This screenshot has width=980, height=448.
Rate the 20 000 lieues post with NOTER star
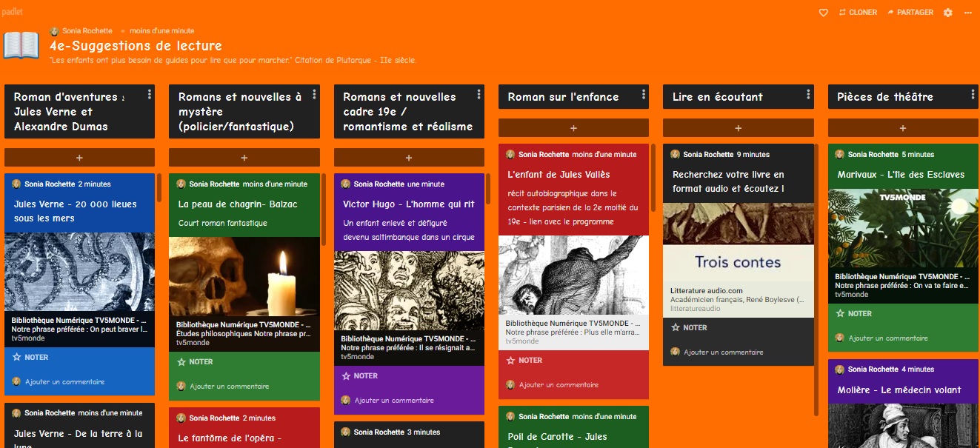30,357
